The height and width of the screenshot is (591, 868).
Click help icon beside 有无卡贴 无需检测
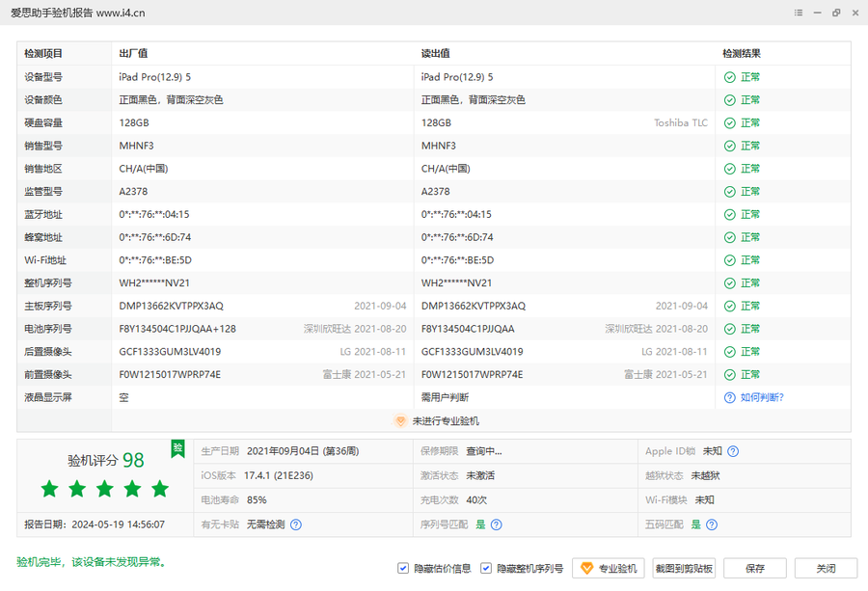pos(296,524)
